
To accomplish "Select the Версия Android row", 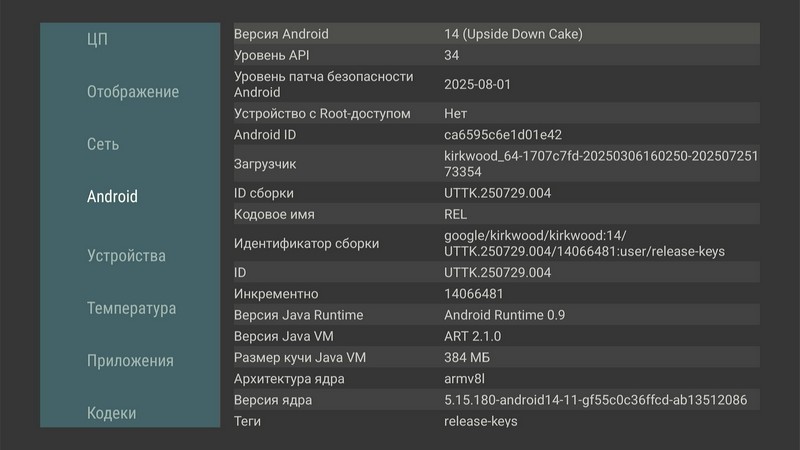I will click(x=496, y=34).
